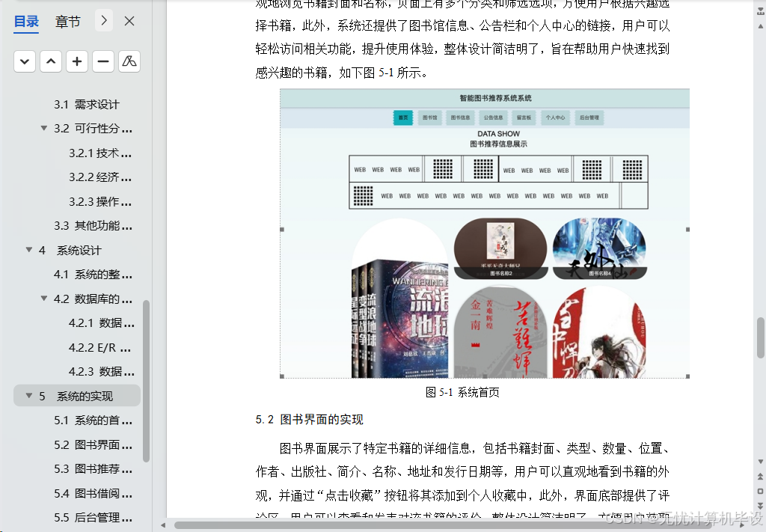
Task: Click the 首页 button in embedded screenshot
Action: pos(403,117)
